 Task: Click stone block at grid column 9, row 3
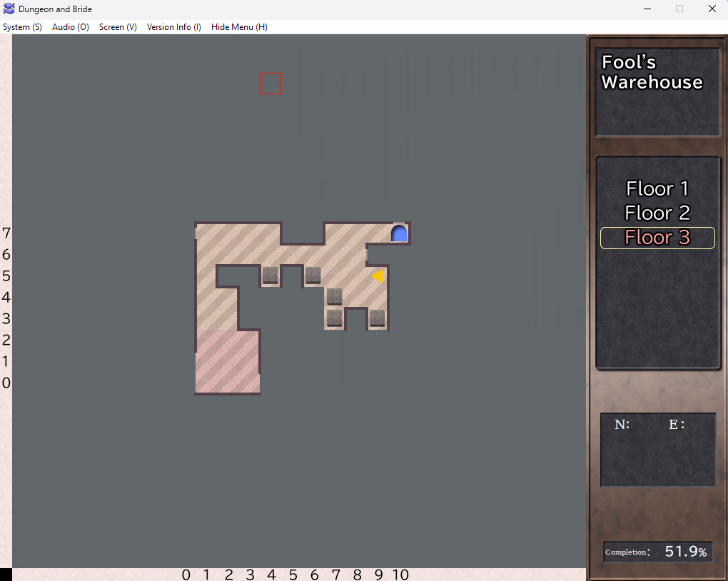pos(378,318)
